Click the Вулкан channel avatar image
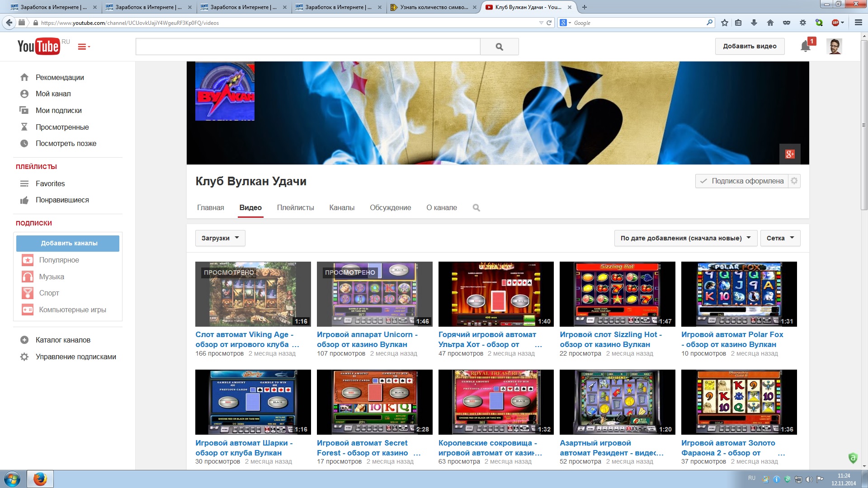The width and height of the screenshot is (868, 488). (x=225, y=91)
